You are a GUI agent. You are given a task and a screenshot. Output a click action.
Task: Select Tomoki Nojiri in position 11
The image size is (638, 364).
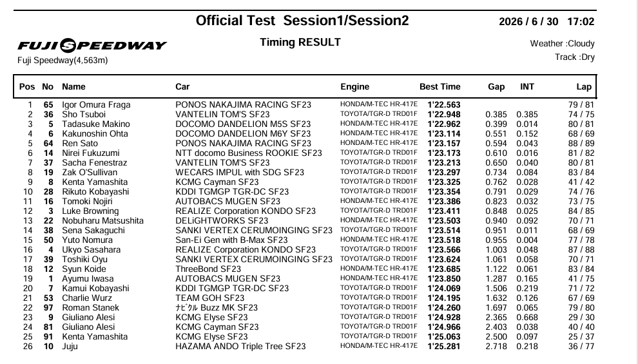pos(87,201)
